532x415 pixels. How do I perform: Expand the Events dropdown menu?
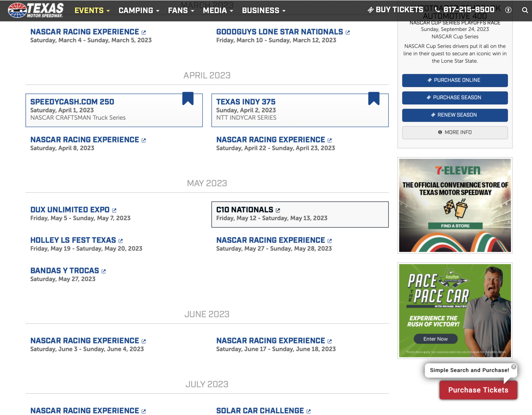pos(92,10)
